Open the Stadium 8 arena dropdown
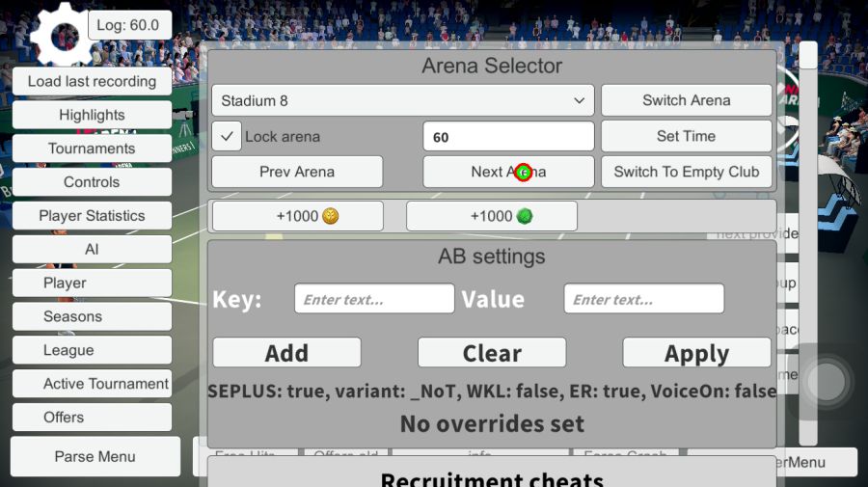 tap(402, 100)
